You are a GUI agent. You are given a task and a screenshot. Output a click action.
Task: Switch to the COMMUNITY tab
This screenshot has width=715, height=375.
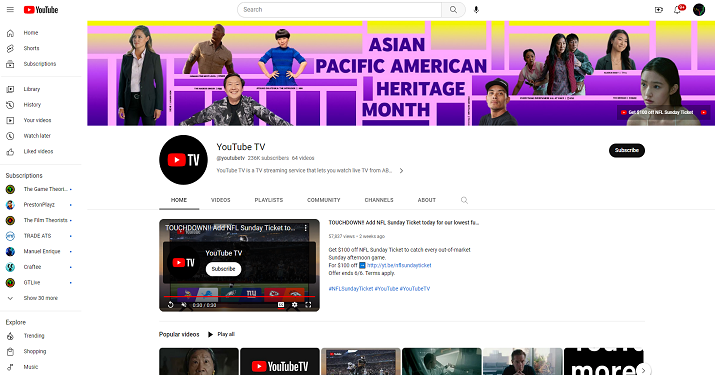324,200
